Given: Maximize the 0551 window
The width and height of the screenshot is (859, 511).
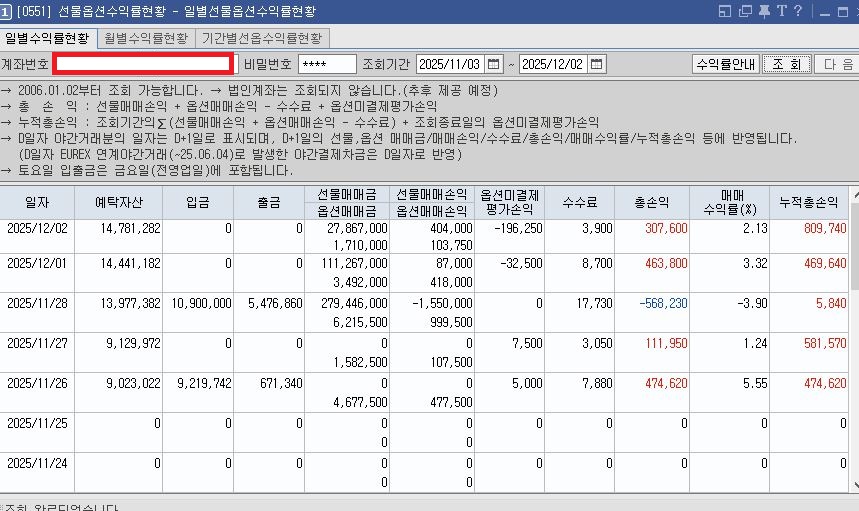Looking at the screenshot, I should pos(843,12).
